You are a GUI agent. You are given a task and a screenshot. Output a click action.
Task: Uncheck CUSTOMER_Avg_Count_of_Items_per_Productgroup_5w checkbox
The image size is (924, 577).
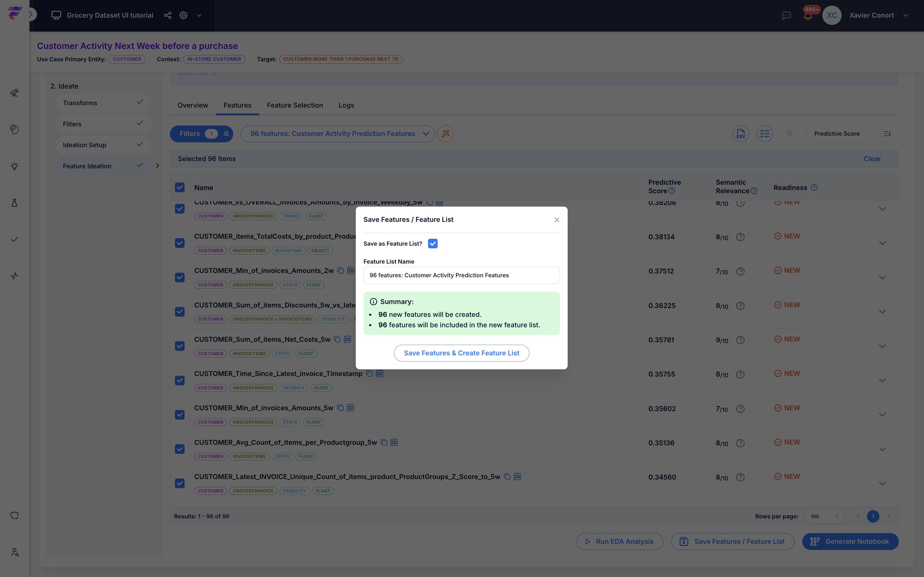[x=180, y=449]
